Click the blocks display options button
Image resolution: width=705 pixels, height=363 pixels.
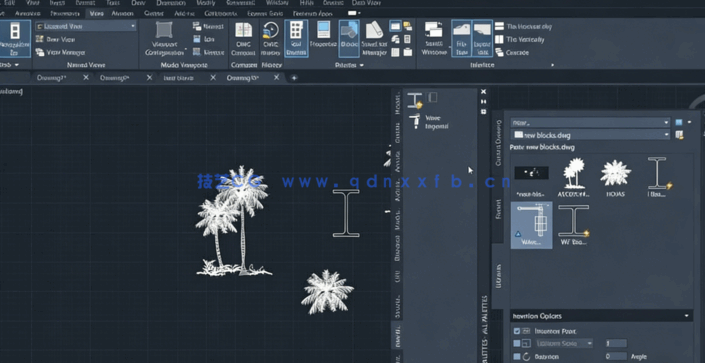679,122
